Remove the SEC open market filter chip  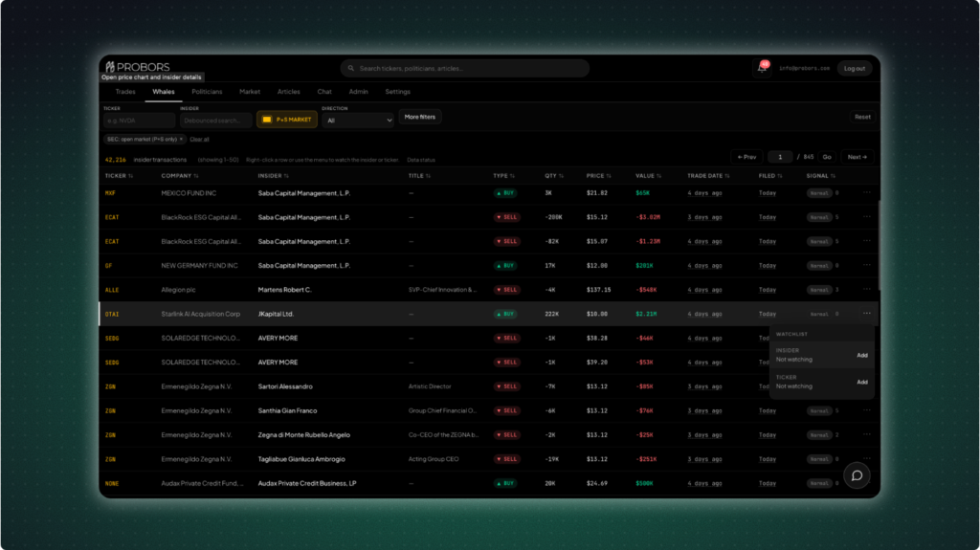click(x=181, y=140)
